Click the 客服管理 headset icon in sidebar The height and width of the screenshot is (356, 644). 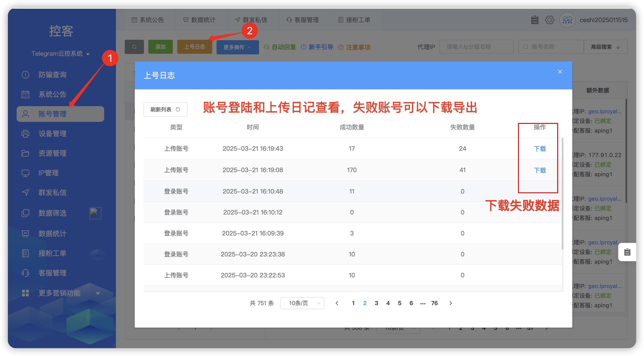point(25,273)
